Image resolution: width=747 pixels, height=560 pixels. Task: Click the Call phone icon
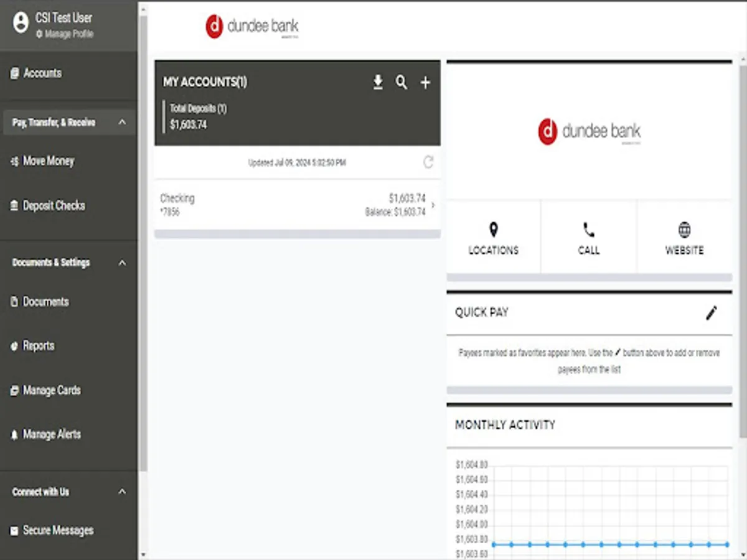588,230
